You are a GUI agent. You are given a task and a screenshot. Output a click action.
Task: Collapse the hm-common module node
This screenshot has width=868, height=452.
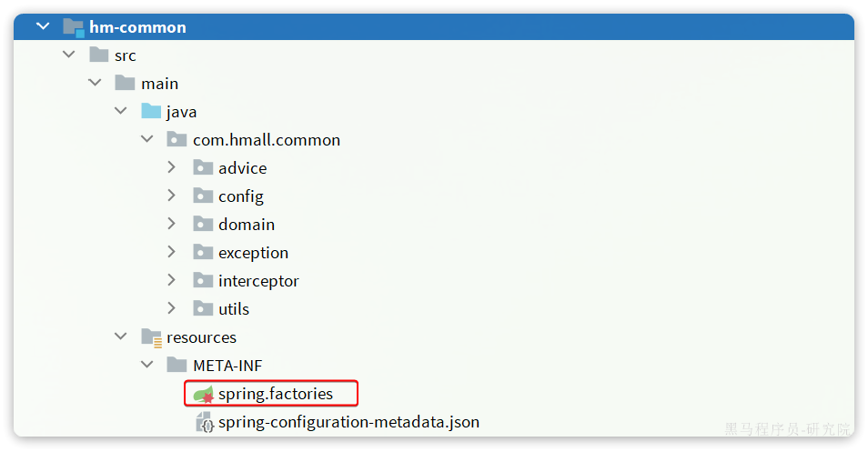(x=43, y=27)
